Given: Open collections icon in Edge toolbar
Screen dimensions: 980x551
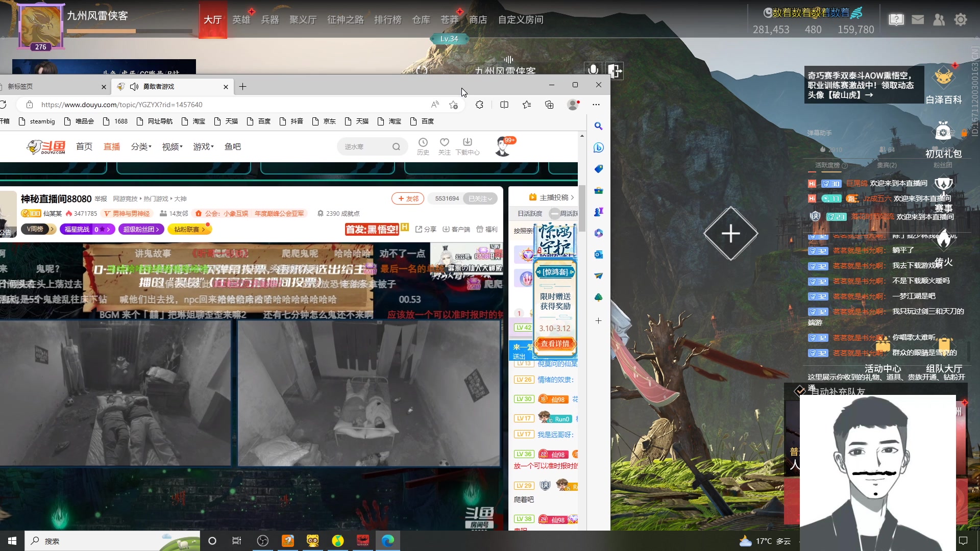Looking at the screenshot, I should [549, 105].
